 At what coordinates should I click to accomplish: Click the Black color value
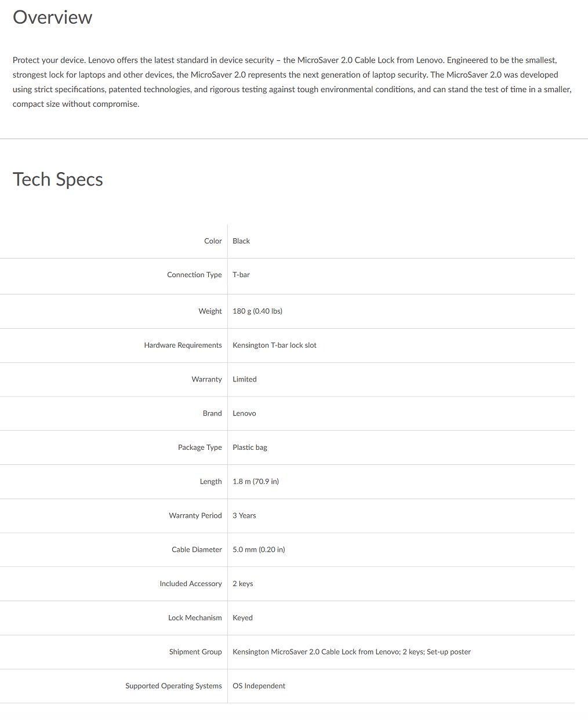tap(241, 241)
